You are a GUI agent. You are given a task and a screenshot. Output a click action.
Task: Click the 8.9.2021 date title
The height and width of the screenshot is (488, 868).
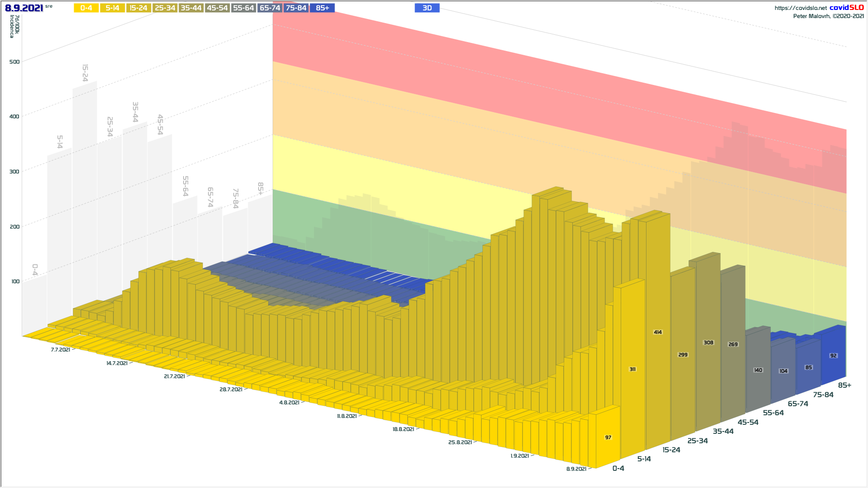pyautogui.click(x=24, y=8)
